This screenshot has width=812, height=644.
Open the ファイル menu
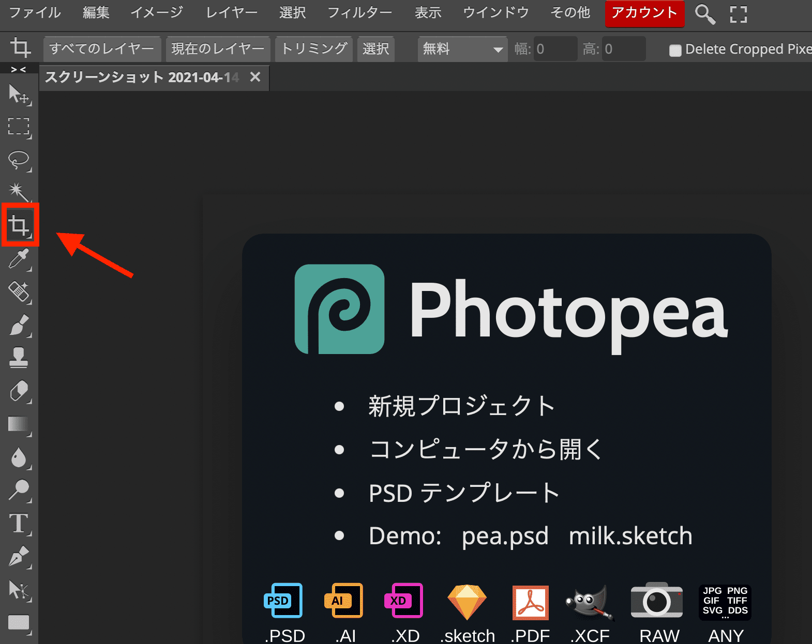[35, 12]
